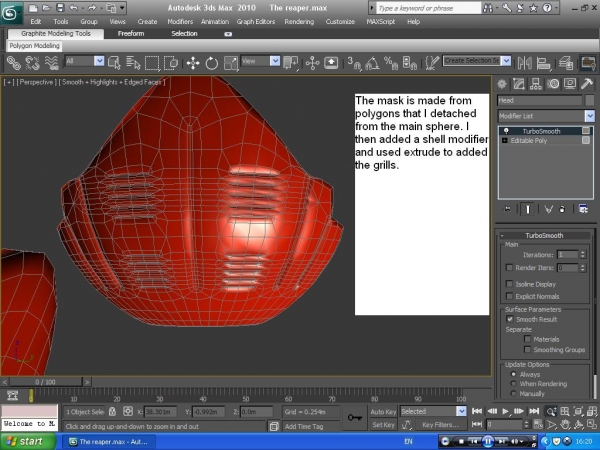Viewport: 600px width, 450px height.
Task: Click the Mirror tool icon
Action: click(524, 63)
